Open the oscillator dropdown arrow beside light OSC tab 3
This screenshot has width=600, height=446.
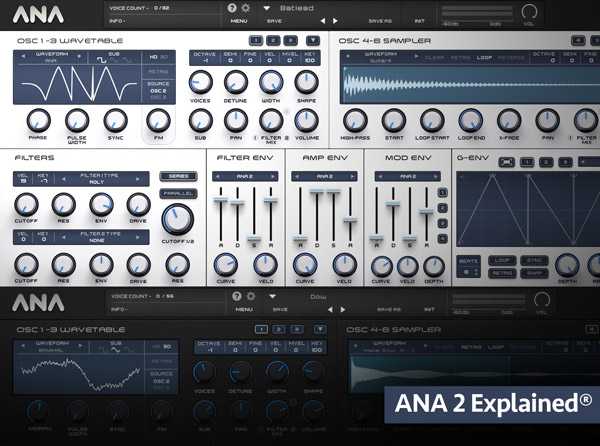[313, 41]
